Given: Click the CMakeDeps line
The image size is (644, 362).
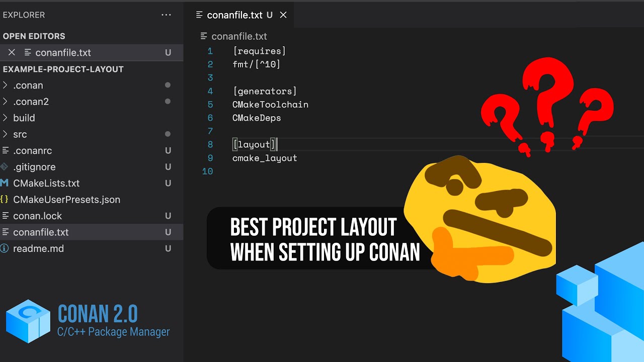Looking at the screenshot, I should pos(257,118).
